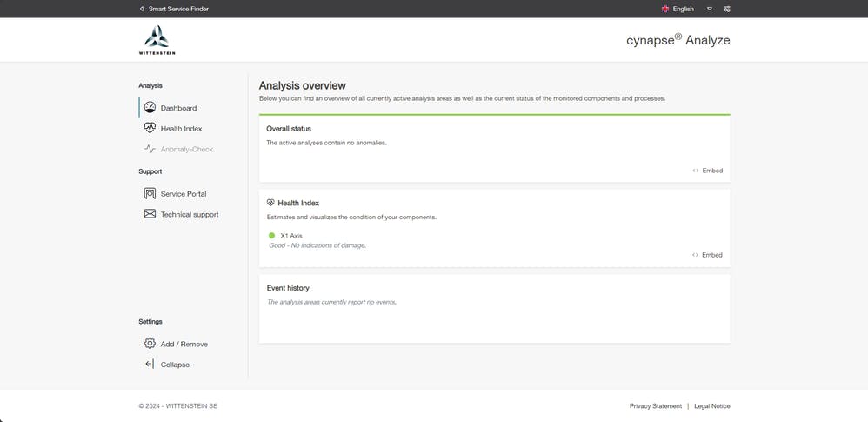Click the Health Index card title
868x422 pixels.
[297, 204]
